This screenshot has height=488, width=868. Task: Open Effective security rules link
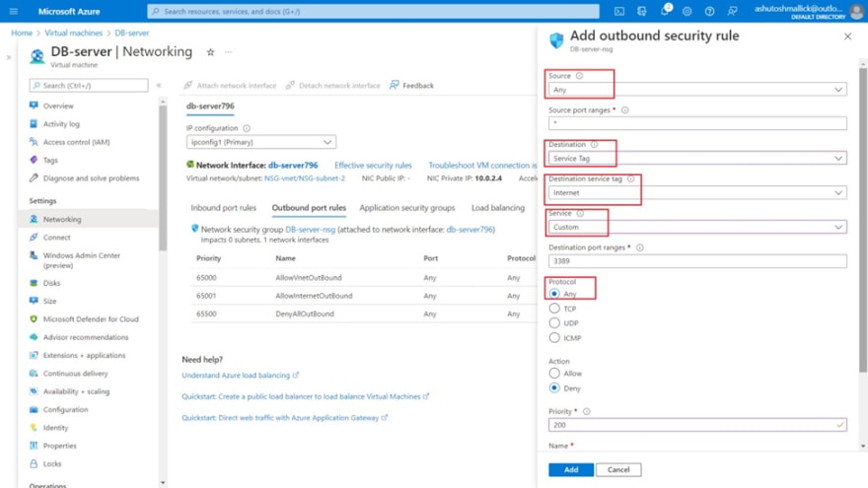(373, 166)
